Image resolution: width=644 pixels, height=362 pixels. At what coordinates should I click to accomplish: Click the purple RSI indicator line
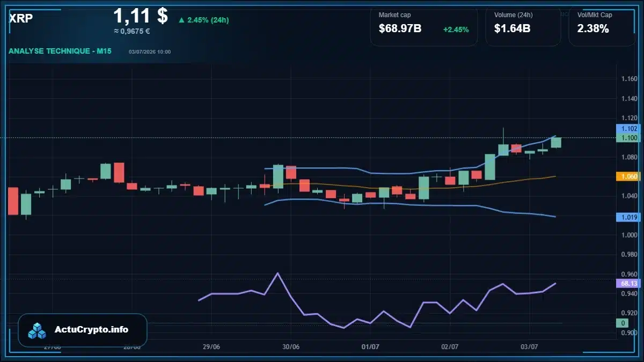(377, 300)
